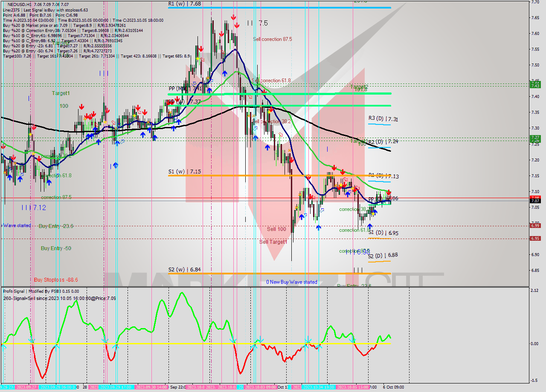Select the 'S2 (D) | 6.88' daily support label

[x=383, y=255]
